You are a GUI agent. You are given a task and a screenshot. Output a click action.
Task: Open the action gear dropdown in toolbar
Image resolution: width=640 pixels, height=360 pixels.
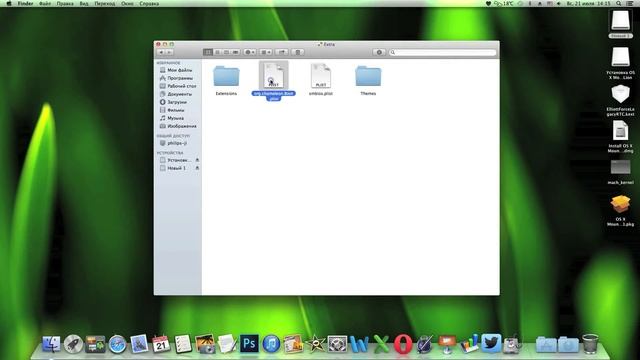click(x=250, y=52)
